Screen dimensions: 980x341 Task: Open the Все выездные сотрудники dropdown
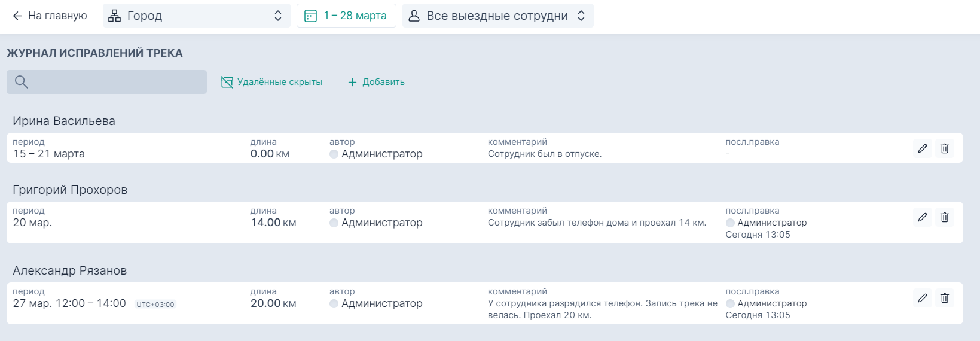tap(498, 16)
